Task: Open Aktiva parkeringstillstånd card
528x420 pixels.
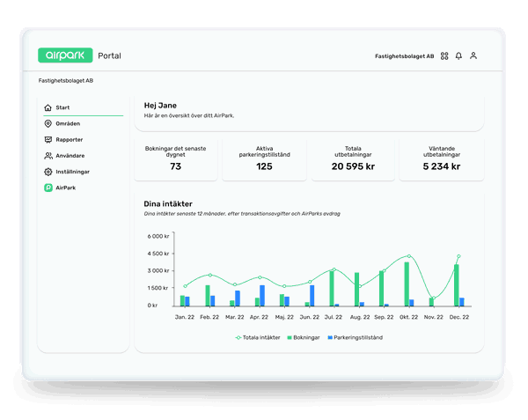Action: pos(264,159)
